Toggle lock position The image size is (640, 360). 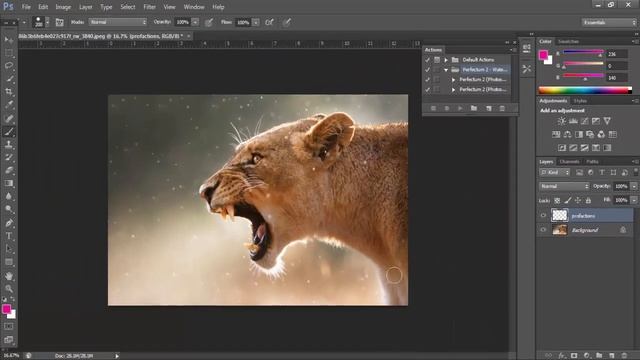[x=578, y=200]
